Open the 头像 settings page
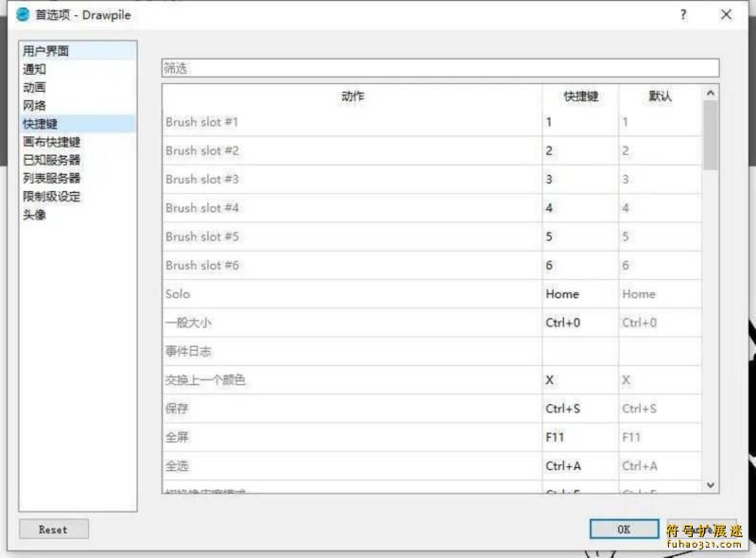The image size is (756, 558). [x=77, y=215]
